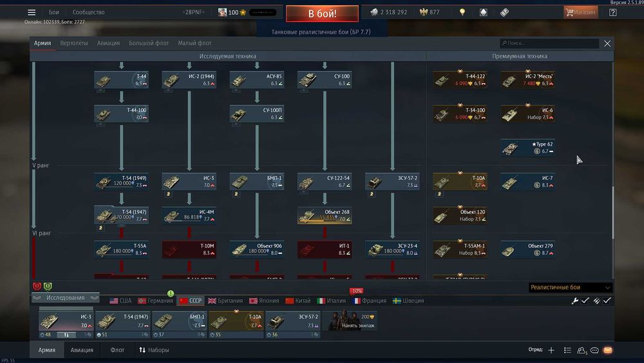This screenshot has height=363, width=644.
Task: Select the Британия nation tab
Action: coord(225,301)
